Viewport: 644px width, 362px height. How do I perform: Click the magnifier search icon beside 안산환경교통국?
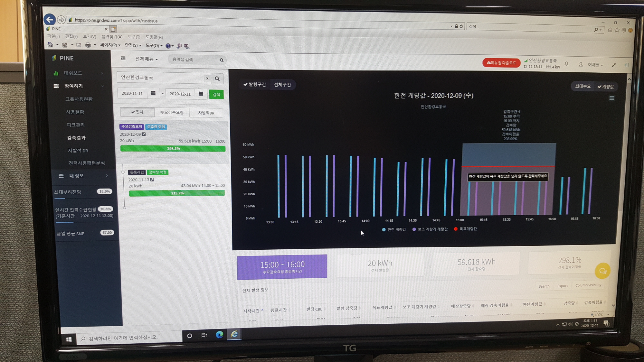(x=217, y=79)
